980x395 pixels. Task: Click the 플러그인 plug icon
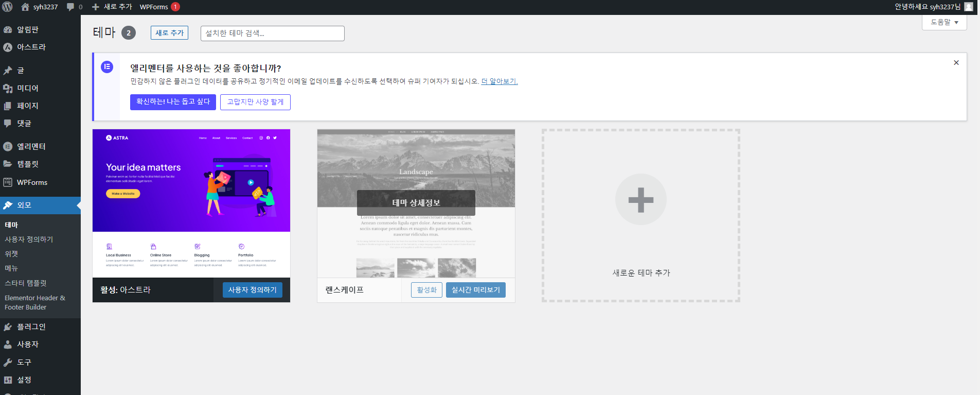pyautogui.click(x=8, y=327)
